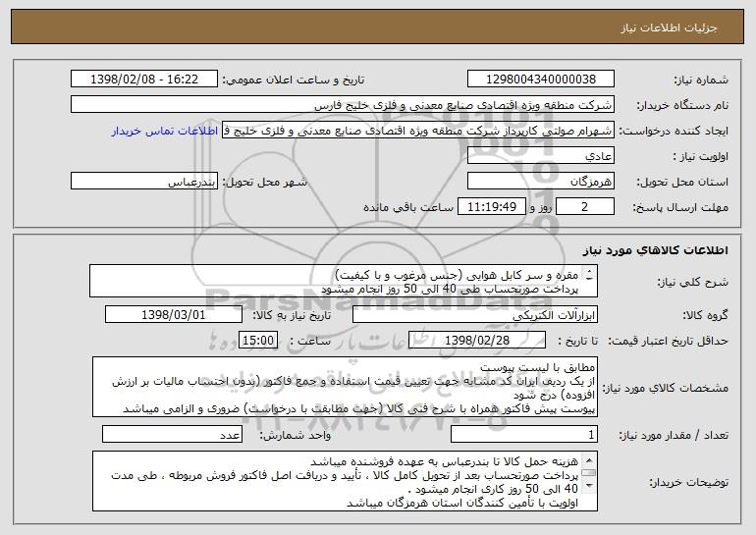Click the up arrow of توضیحات خریدار scrollbar
756x535 pixels.
click(x=588, y=459)
